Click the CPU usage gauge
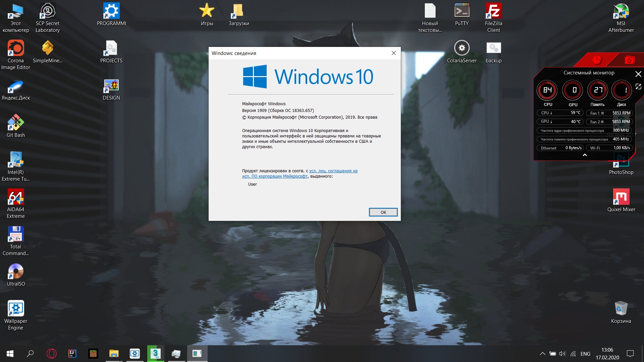Screen dimensions: 644x362 547,90
